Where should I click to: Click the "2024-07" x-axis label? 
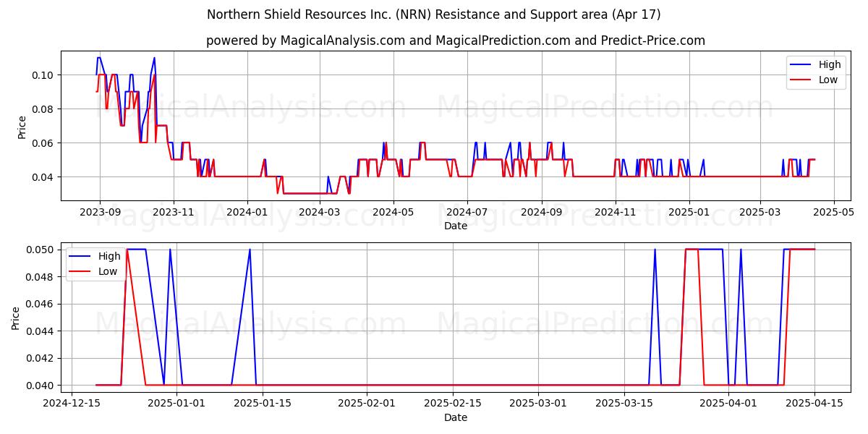click(x=467, y=212)
